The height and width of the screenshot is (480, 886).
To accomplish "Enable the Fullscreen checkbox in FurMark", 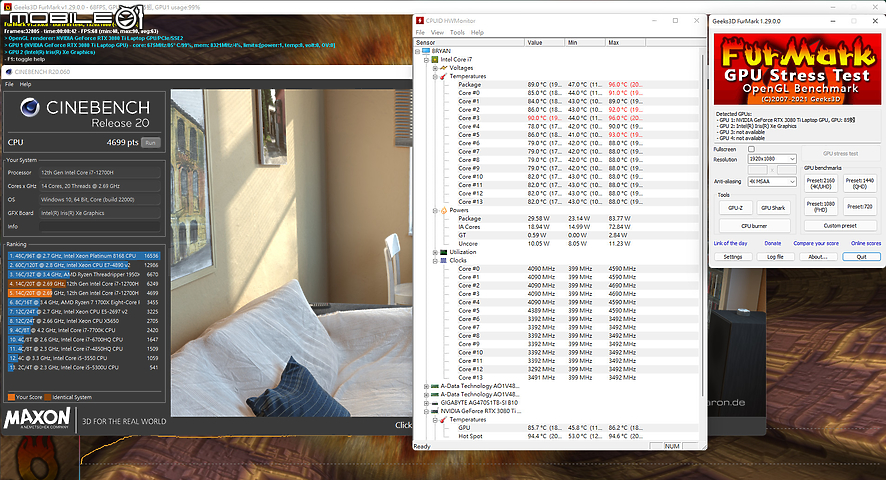I will click(x=752, y=149).
